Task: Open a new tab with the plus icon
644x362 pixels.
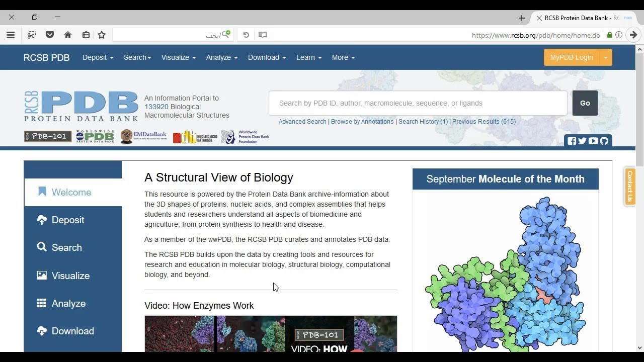Action: (521, 18)
